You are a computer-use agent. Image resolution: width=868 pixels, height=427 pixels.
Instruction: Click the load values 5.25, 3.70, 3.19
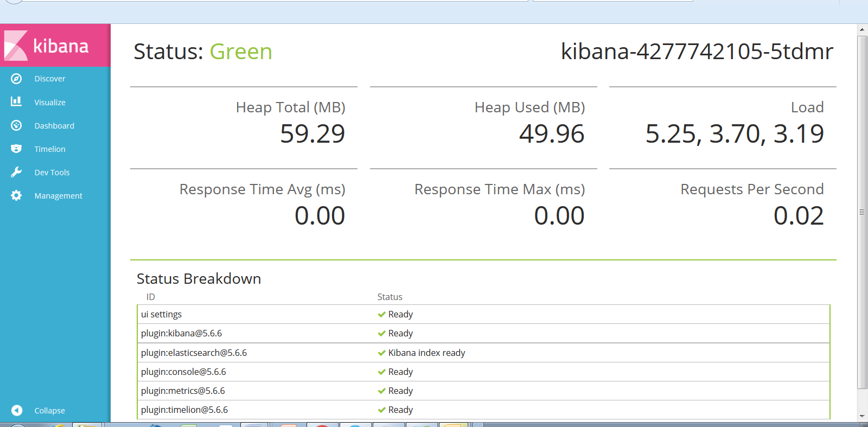pos(735,134)
